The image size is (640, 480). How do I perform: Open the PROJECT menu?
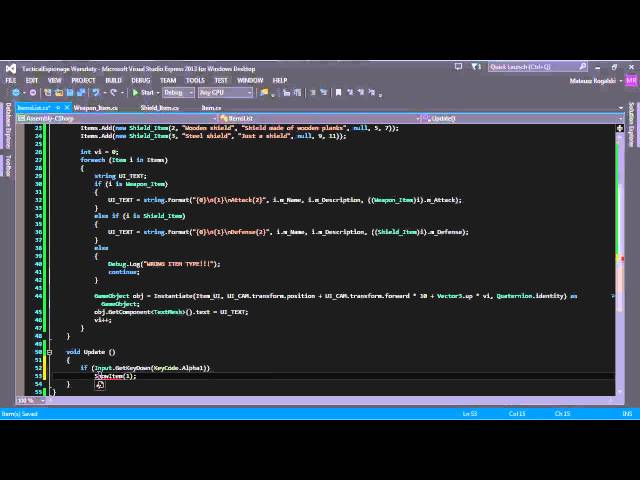[x=83, y=80]
